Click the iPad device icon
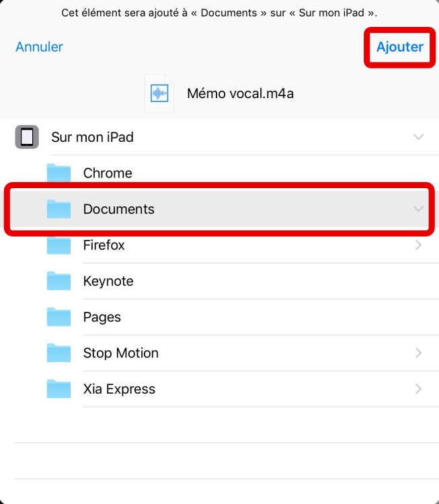439x504 pixels. [27, 137]
